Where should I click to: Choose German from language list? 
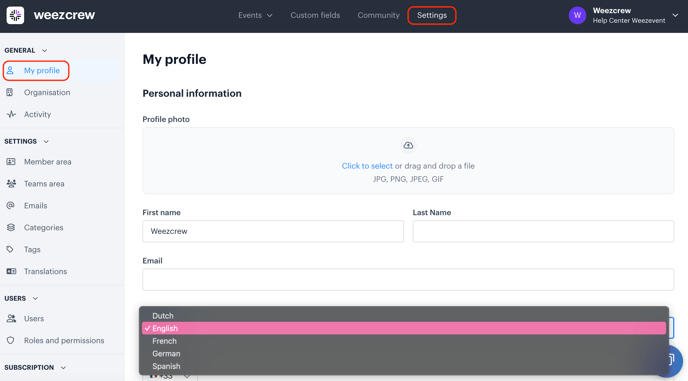coord(404,353)
